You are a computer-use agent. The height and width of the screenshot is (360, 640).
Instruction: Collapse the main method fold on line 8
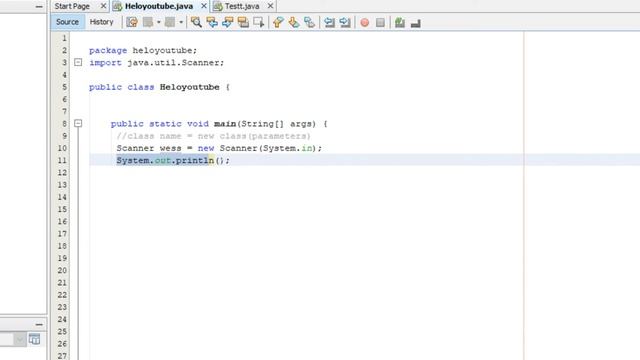[78, 123]
